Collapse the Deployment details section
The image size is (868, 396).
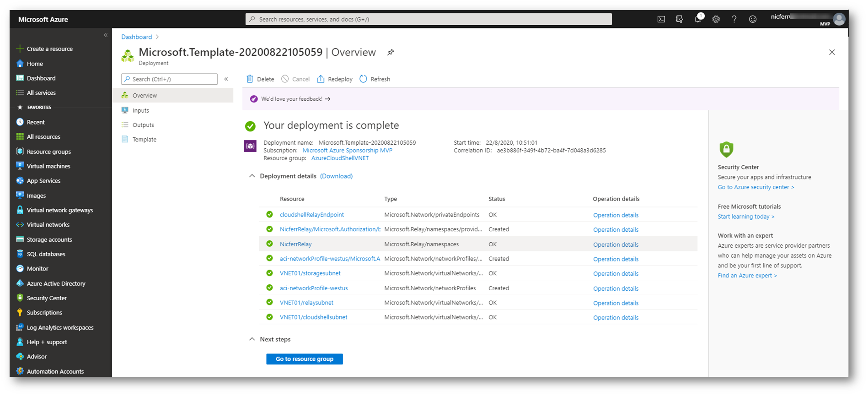[252, 176]
